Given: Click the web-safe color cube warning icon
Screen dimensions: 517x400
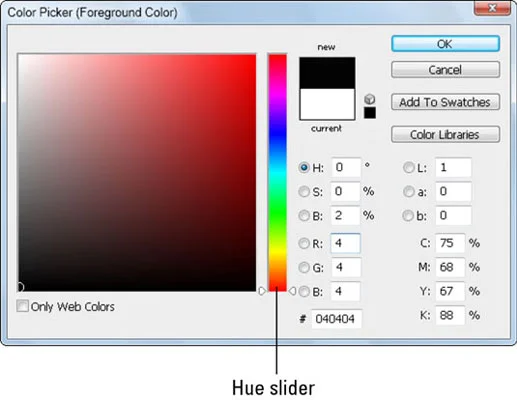Looking at the screenshot, I should [x=370, y=99].
